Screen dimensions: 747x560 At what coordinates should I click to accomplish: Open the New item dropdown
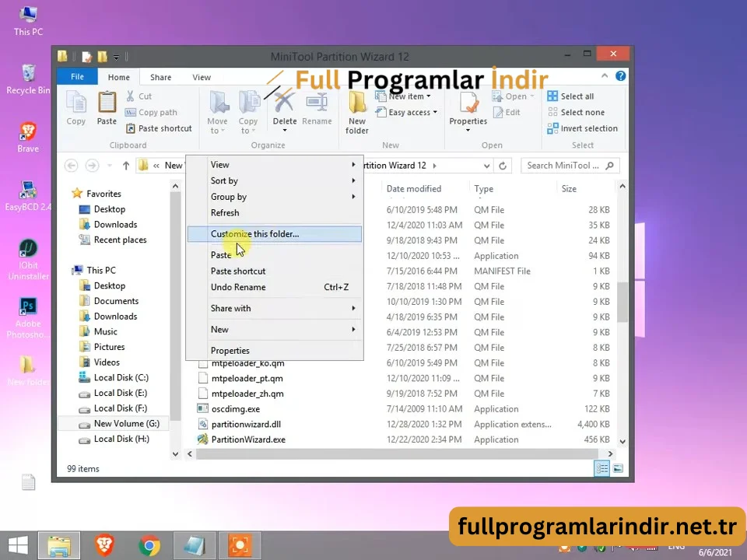(403, 96)
